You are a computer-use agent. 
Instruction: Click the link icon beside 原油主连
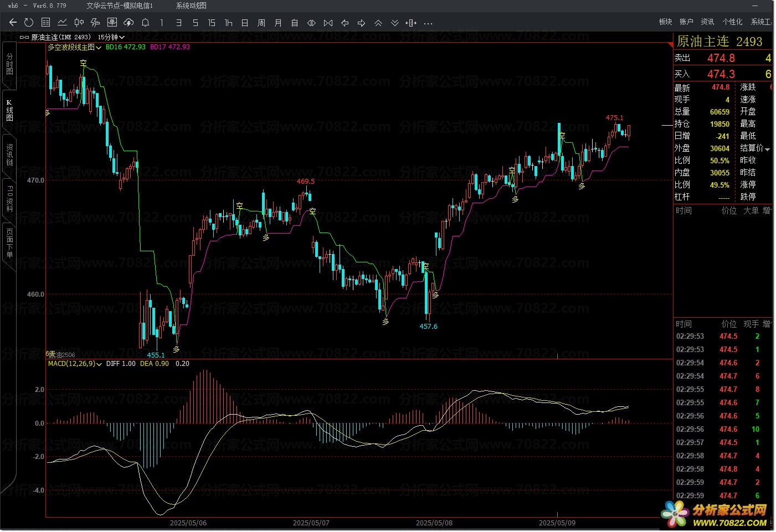tap(24, 37)
